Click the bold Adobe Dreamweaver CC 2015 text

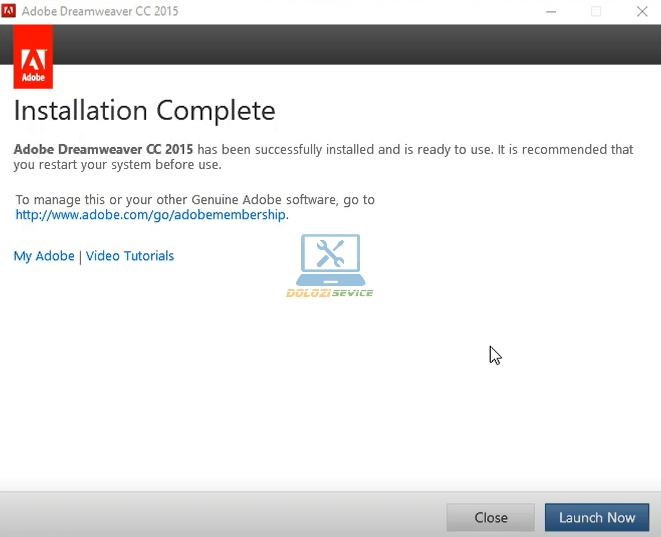click(103, 149)
